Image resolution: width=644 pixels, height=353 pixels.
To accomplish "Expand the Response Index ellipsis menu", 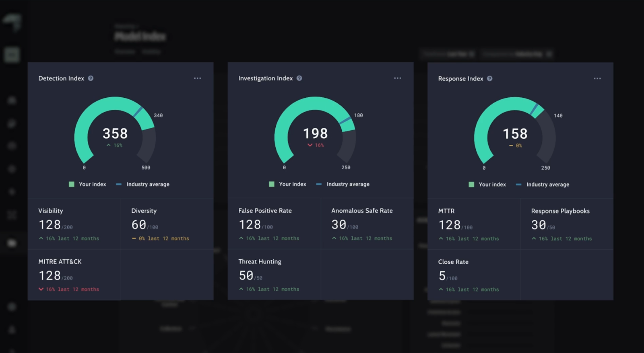I will click(597, 79).
